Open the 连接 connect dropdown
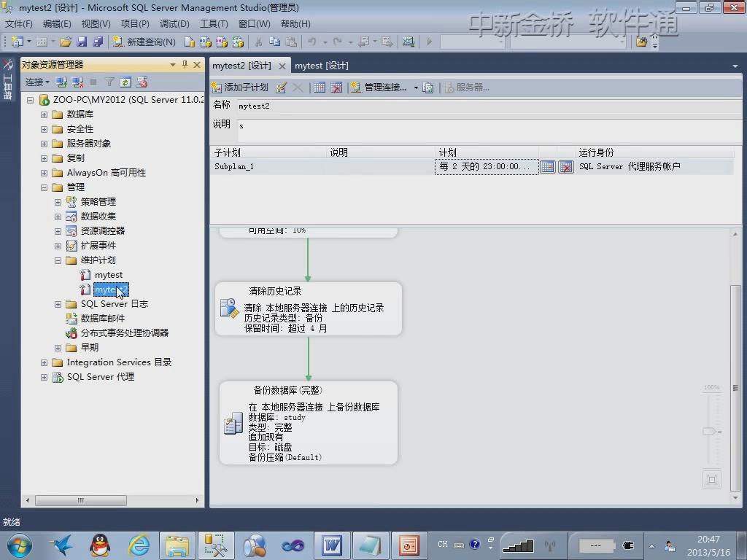 38,82
